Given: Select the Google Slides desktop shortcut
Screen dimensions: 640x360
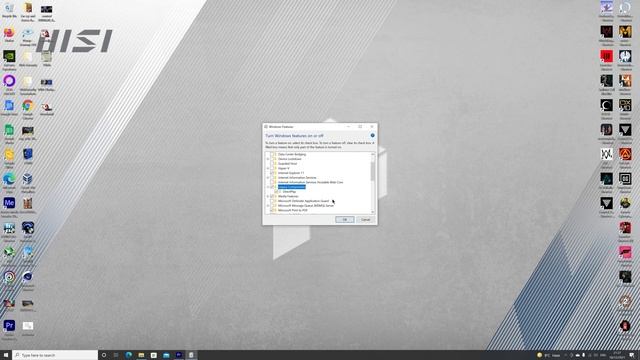Looking at the screenshot, I should point(9,158).
